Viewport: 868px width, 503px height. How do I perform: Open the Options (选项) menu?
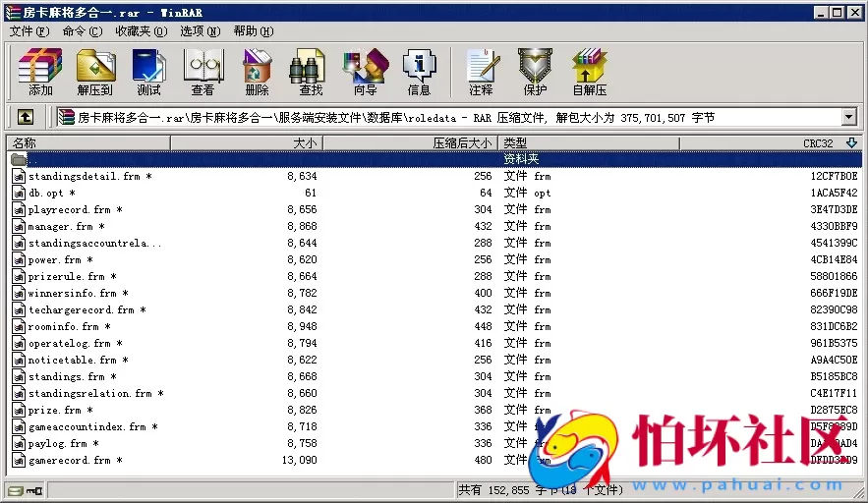[x=200, y=31]
